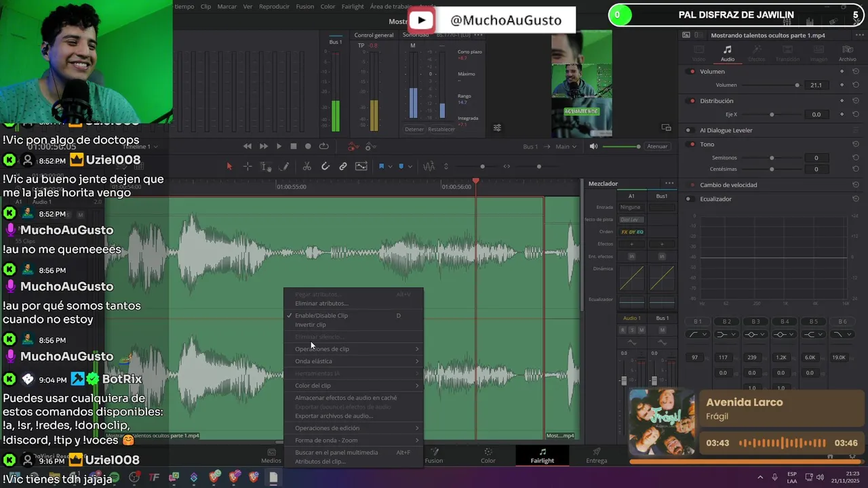The width and height of the screenshot is (868, 488).
Task: Open Mezclador three-dot options menu
Action: coord(669,184)
